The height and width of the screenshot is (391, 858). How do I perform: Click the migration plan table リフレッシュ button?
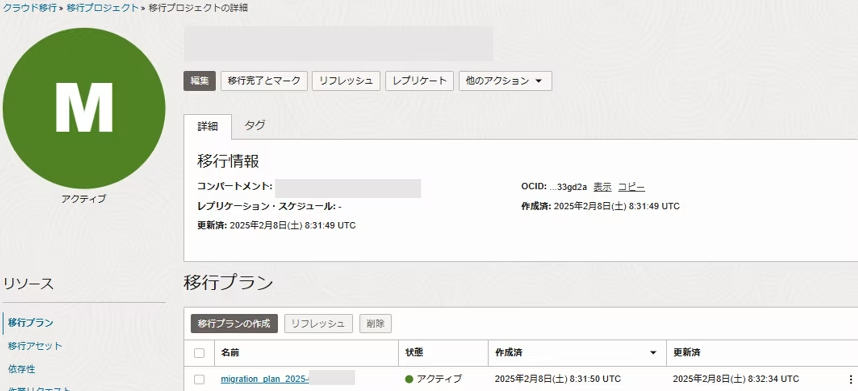click(x=318, y=323)
